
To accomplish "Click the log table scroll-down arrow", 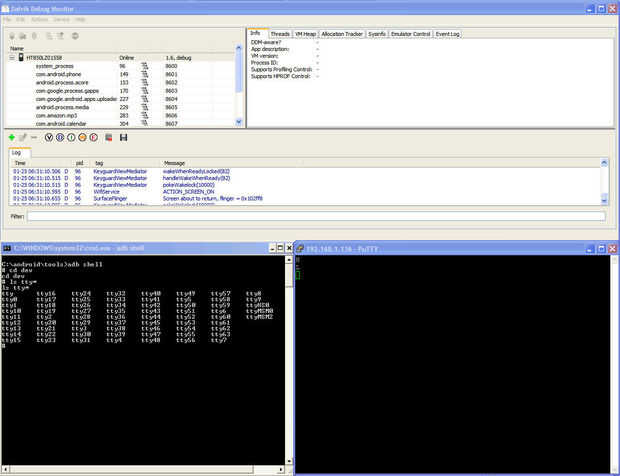I will (604, 201).
